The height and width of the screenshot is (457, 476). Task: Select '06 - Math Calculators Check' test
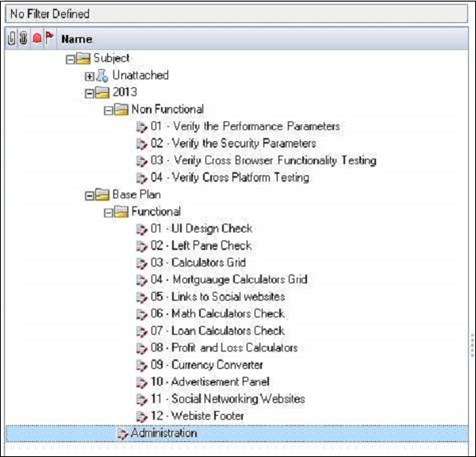pos(217,313)
